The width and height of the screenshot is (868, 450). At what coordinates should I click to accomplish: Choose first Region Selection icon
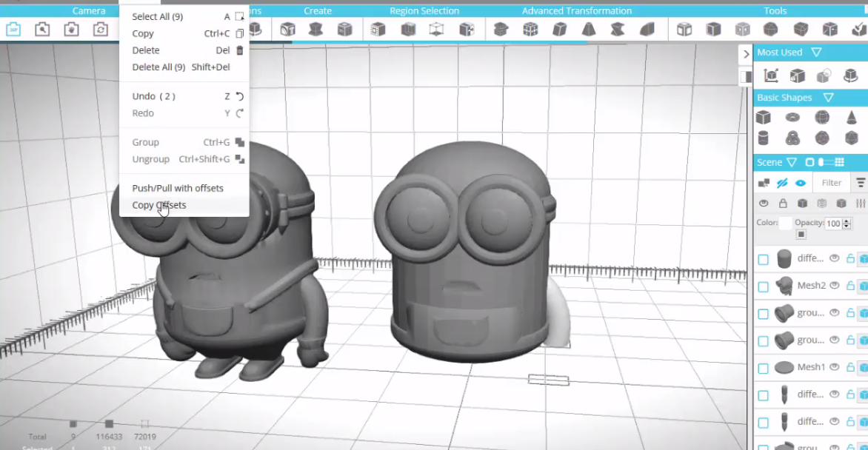pyautogui.click(x=378, y=30)
